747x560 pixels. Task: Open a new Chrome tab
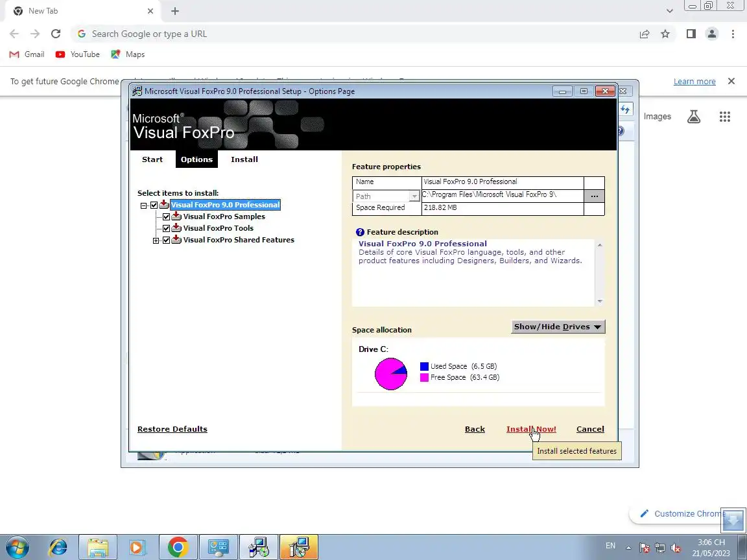[x=175, y=11]
